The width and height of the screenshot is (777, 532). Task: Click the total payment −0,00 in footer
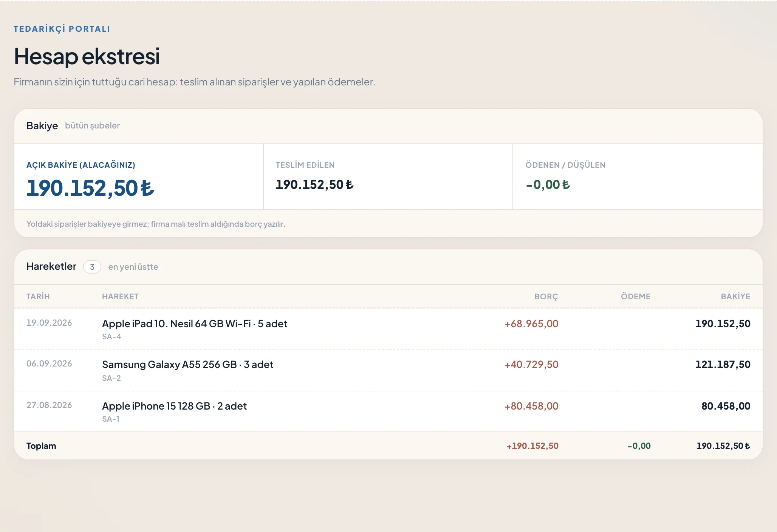pyautogui.click(x=639, y=446)
